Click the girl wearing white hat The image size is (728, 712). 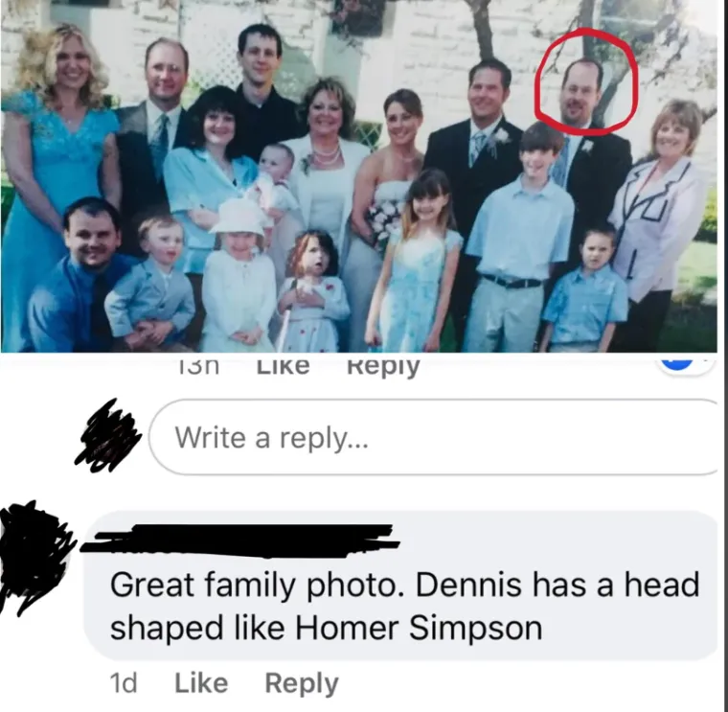pos(239,274)
